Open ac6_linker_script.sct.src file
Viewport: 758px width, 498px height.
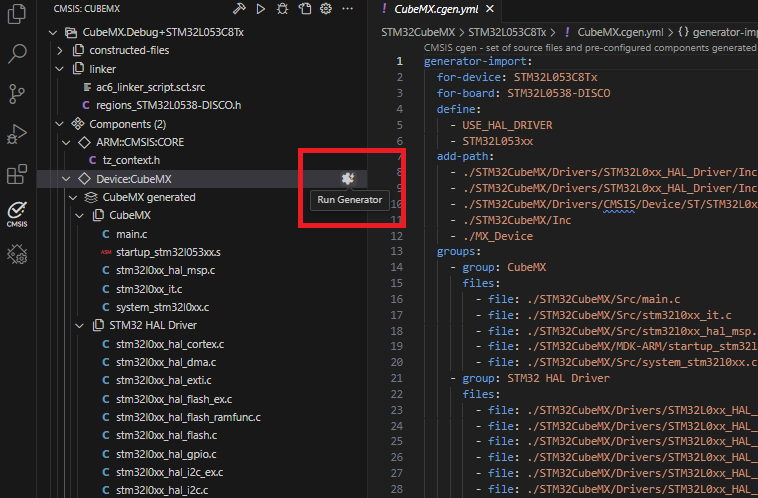(150, 88)
